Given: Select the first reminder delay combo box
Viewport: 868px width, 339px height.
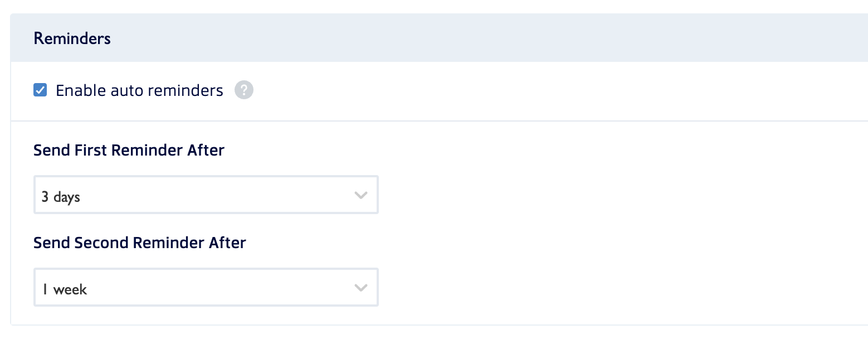Looking at the screenshot, I should 206,195.
